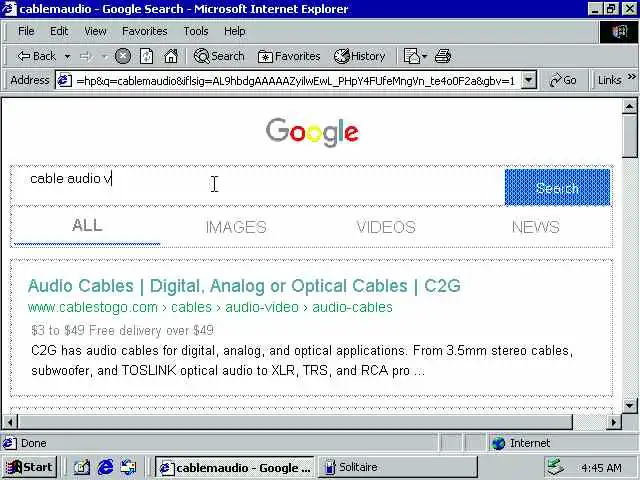Viewport: 640px width, 480px height.
Task: Reload the page with the Refresh icon
Action: (147, 56)
